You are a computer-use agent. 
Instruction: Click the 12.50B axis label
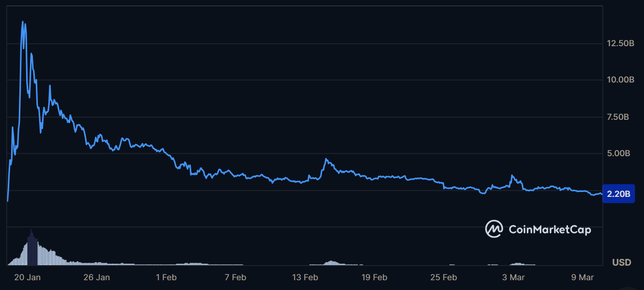(x=620, y=43)
